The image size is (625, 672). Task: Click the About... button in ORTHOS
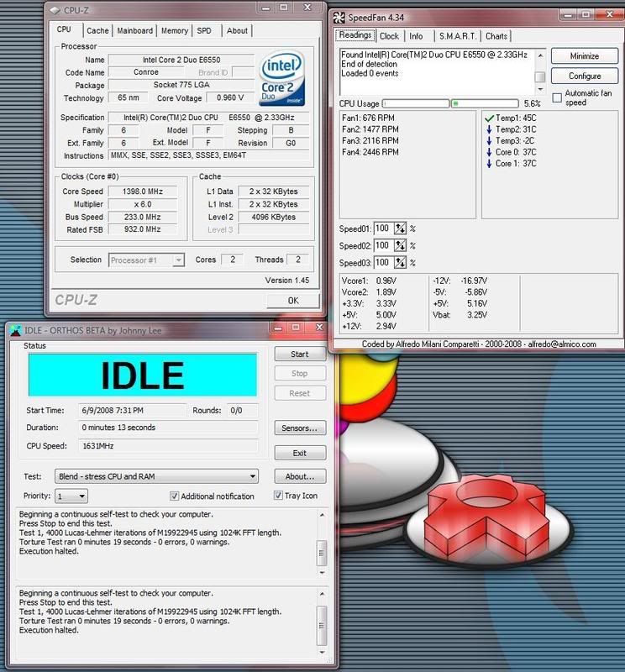coord(300,476)
